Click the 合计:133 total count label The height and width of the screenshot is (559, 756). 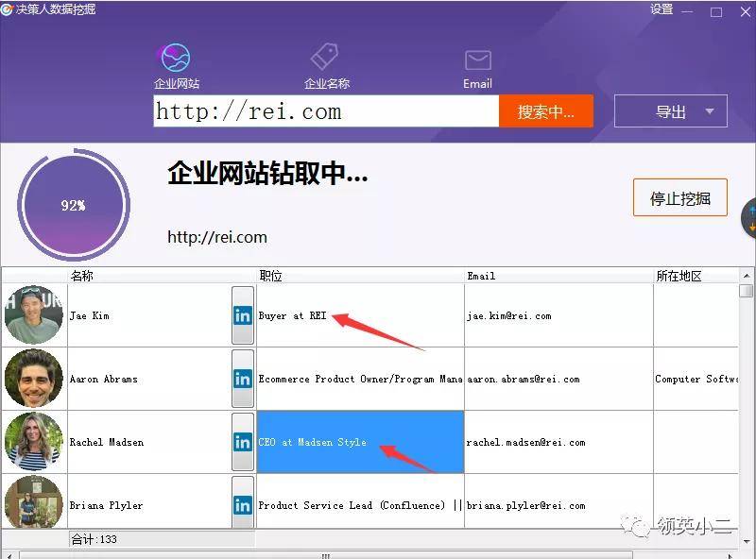click(x=94, y=539)
